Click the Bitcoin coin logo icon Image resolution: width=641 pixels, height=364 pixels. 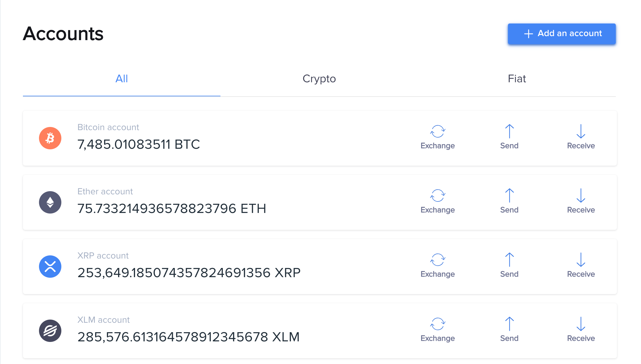tap(50, 138)
